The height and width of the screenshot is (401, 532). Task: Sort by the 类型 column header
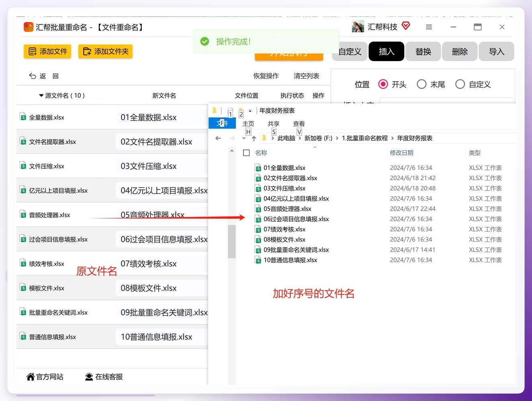475,153
